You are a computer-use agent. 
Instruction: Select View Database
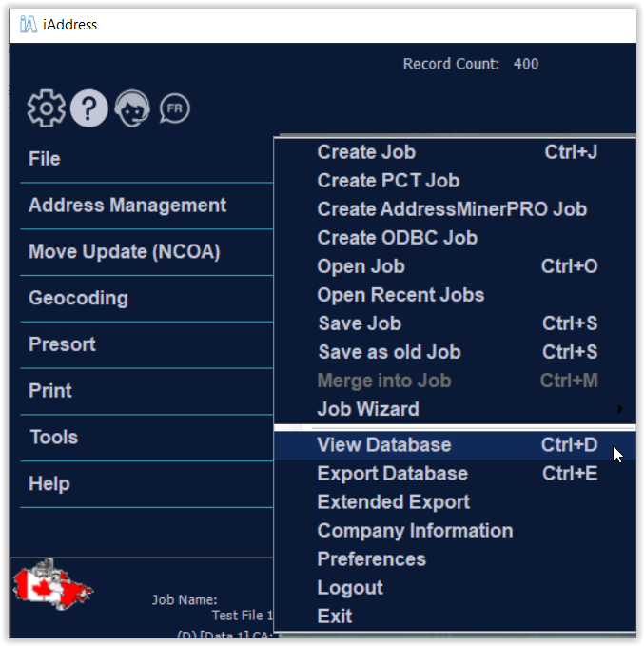tap(456, 445)
